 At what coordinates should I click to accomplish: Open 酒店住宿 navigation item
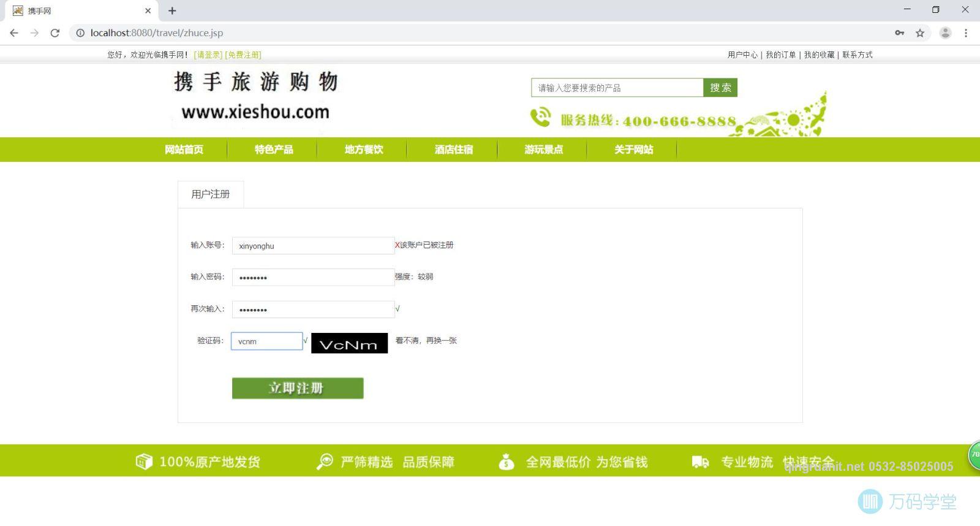(454, 150)
